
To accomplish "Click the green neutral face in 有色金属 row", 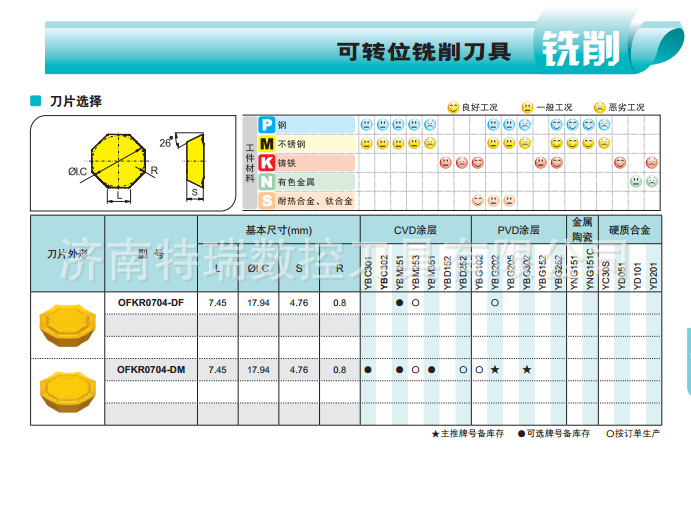I will pos(635,181).
